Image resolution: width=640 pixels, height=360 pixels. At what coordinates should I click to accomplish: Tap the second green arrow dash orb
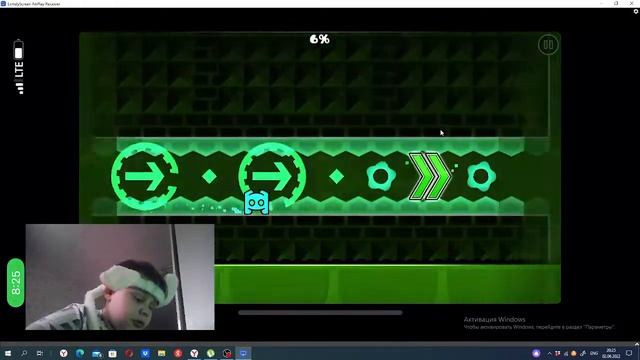pyautogui.click(x=272, y=176)
